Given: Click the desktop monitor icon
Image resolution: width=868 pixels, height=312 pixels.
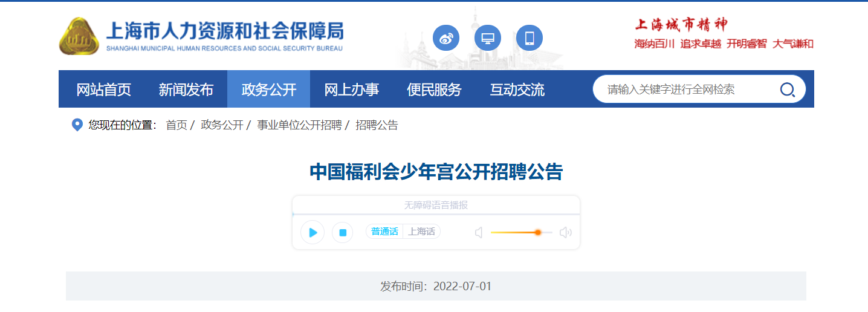Looking at the screenshot, I should [488, 38].
